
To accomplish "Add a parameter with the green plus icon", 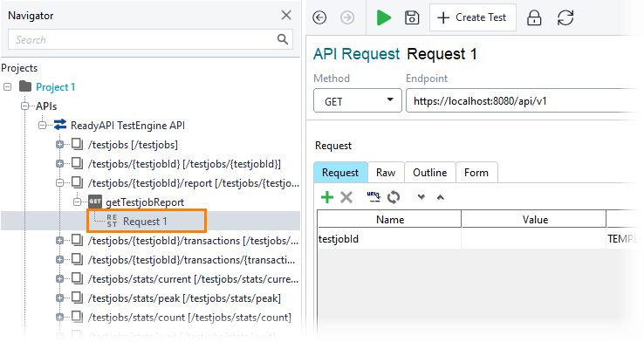I will click(327, 197).
